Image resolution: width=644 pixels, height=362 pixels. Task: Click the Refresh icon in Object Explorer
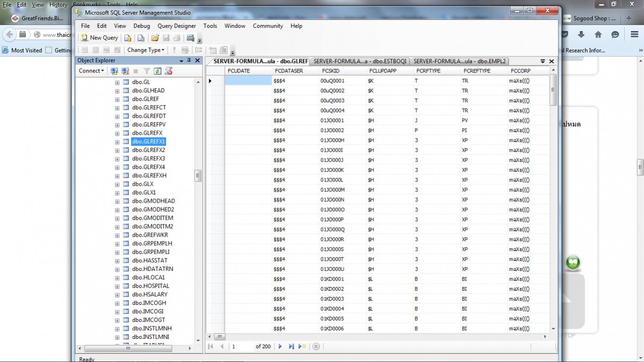[157, 71]
